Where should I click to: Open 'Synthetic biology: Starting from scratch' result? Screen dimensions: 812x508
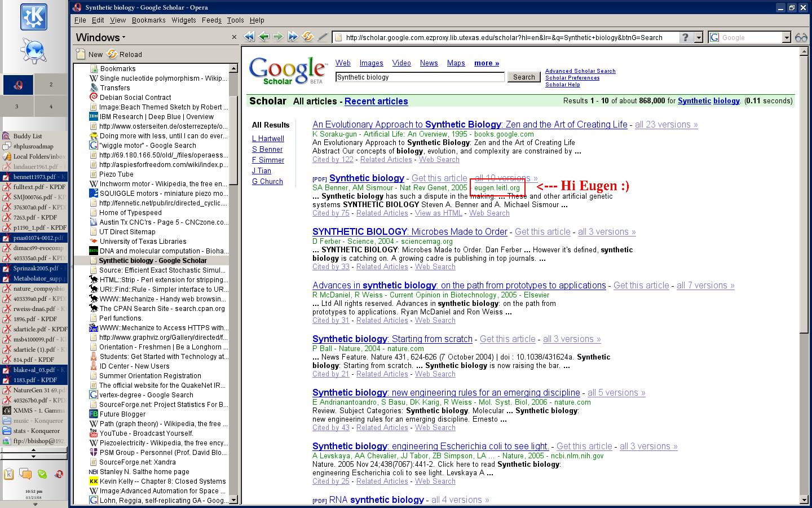coord(392,339)
